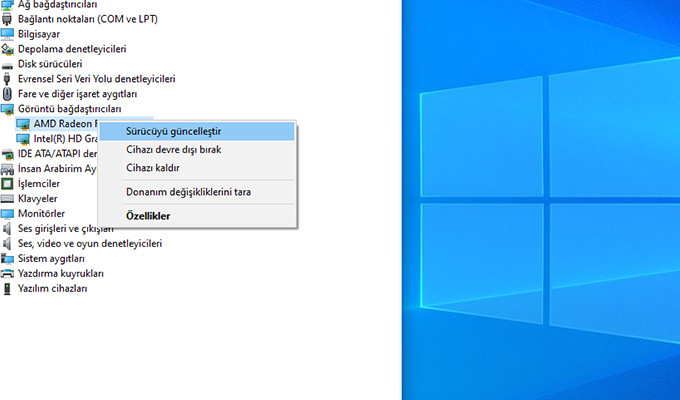Click the Evrensel Seri Veri Yolu USB icon
The image size is (680, 400).
pos(7,79)
